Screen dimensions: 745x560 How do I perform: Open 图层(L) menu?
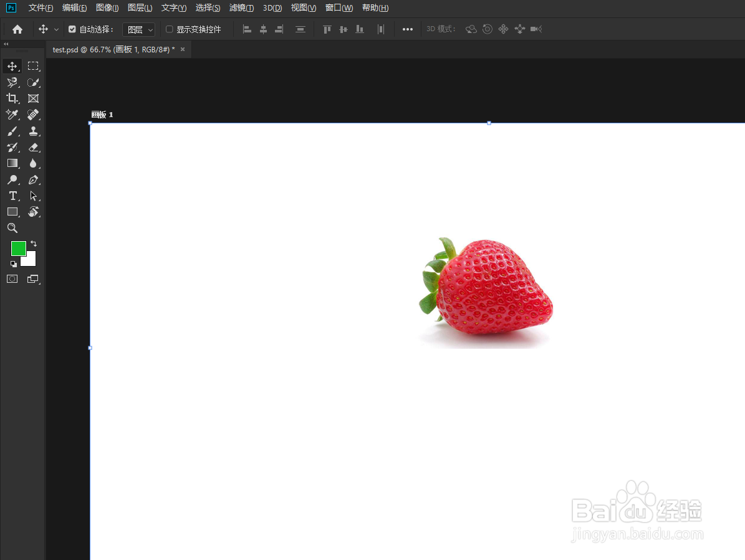click(140, 7)
